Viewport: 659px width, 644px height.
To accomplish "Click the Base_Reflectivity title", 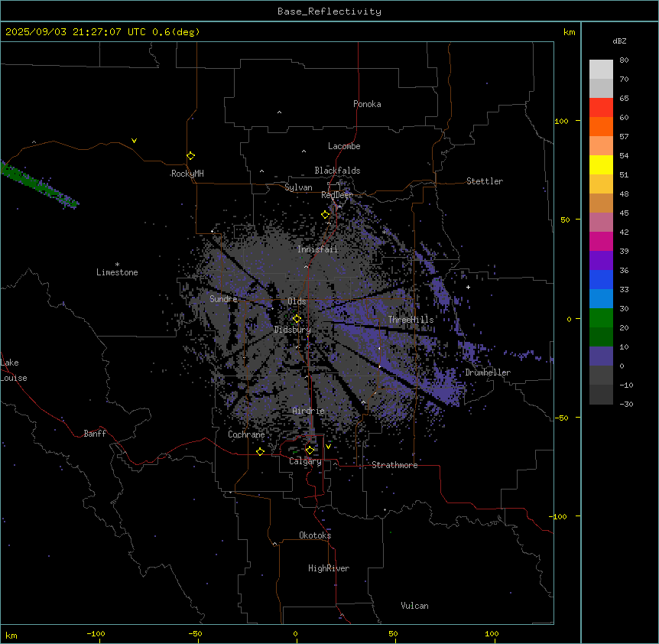I will (329, 11).
